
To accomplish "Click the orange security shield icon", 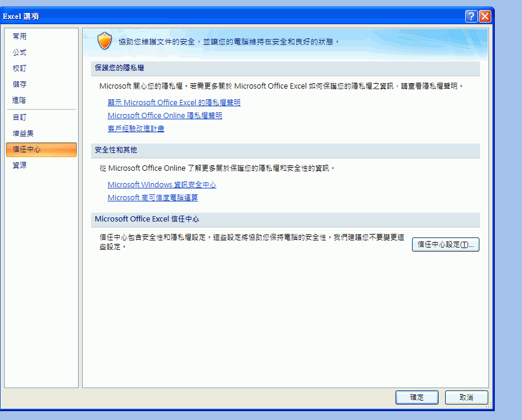I will 105,41.
